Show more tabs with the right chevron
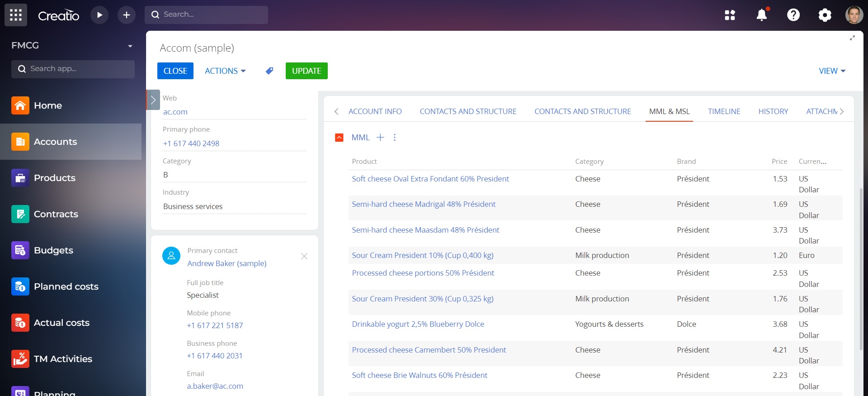The width and height of the screenshot is (868, 396). [842, 111]
